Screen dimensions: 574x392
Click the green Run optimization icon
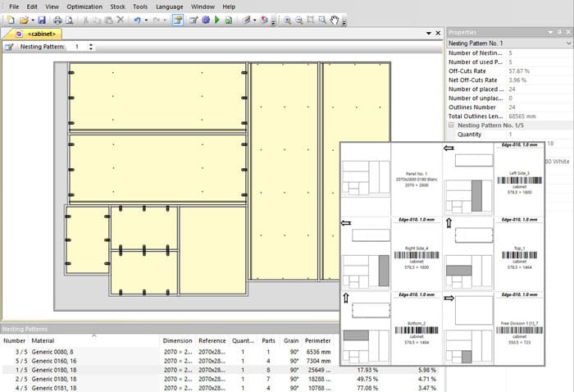point(217,19)
